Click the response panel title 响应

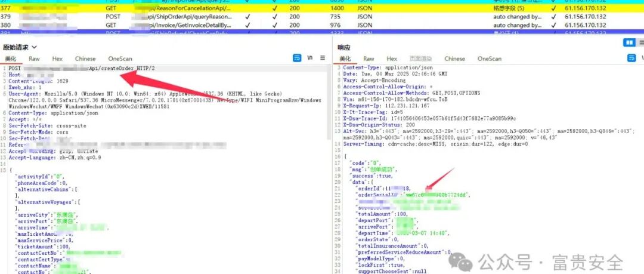[344, 47]
